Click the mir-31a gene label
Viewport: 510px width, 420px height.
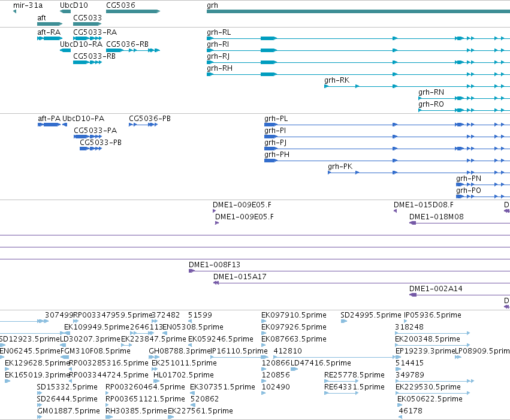click(x=28, y=5)
